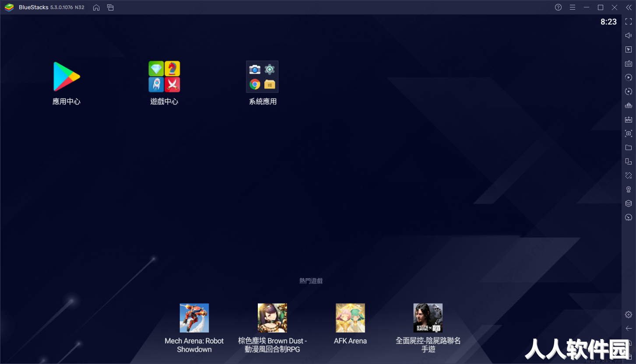This screenshot has height=364, width=636.
Task: Open the help question mark icon
Action: [558, 7]
